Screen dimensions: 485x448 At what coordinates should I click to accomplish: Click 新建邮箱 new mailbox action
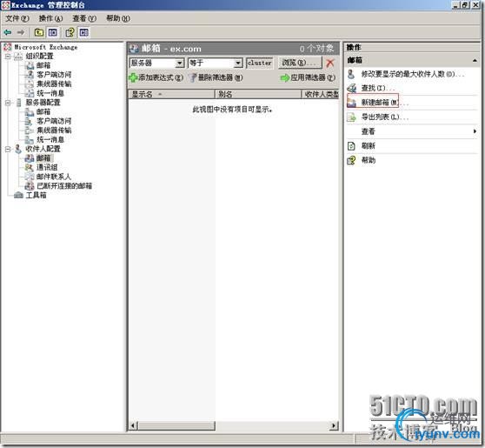tap(384, 103)
